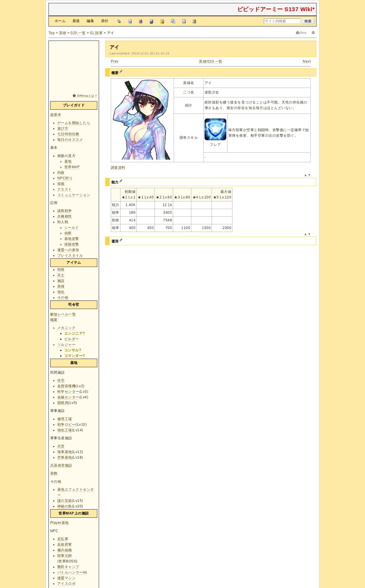
Task: Click pencil edit icon beside 概要
Action: (121, 72)
